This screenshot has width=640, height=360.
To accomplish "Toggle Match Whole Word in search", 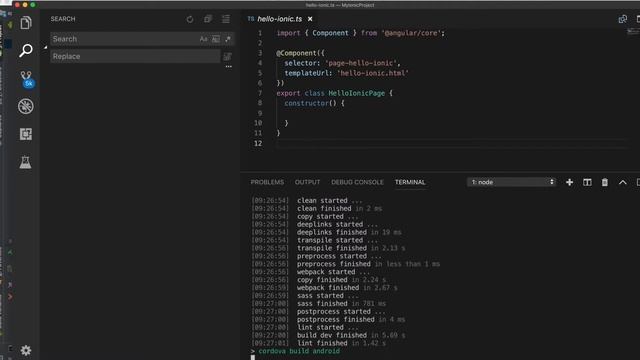I will 216,39.
